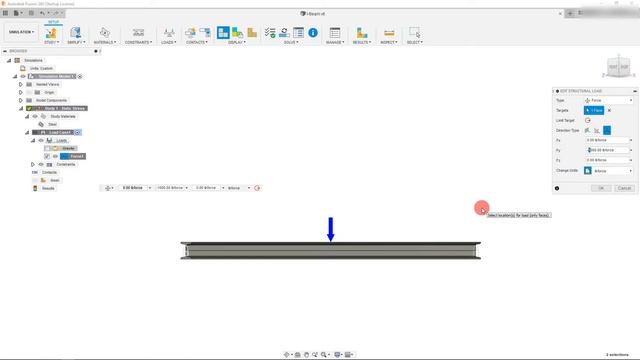640x360 pixels.
Task: Toggle visibility of Study Materials
Action: (35, 116)
